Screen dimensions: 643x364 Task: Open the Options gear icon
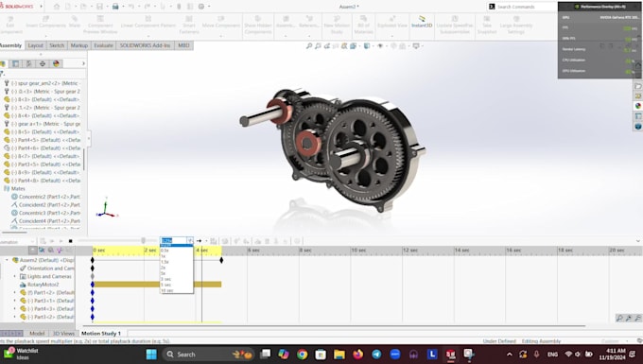click(x=201, y=7)
